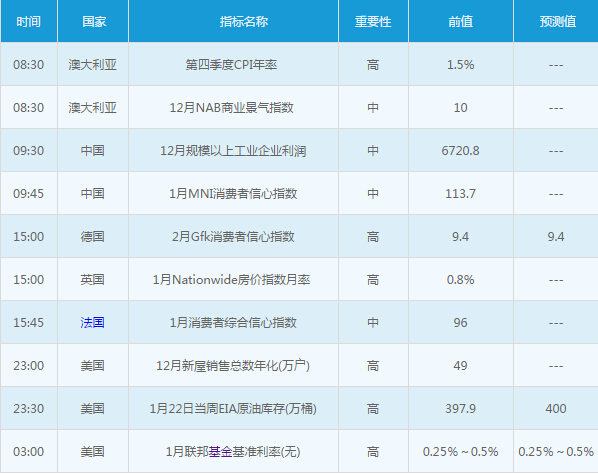Image resolution: width=598 pixels, height=474 pixels.
Task: Select the 时间 column header
Action: point(29,21)
